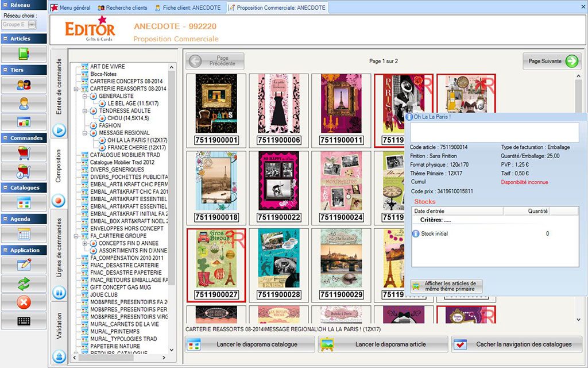Viewport: 588px width, 368px height.
Task: Switch to the Recherche clients tab
Action: pos(122,8)
